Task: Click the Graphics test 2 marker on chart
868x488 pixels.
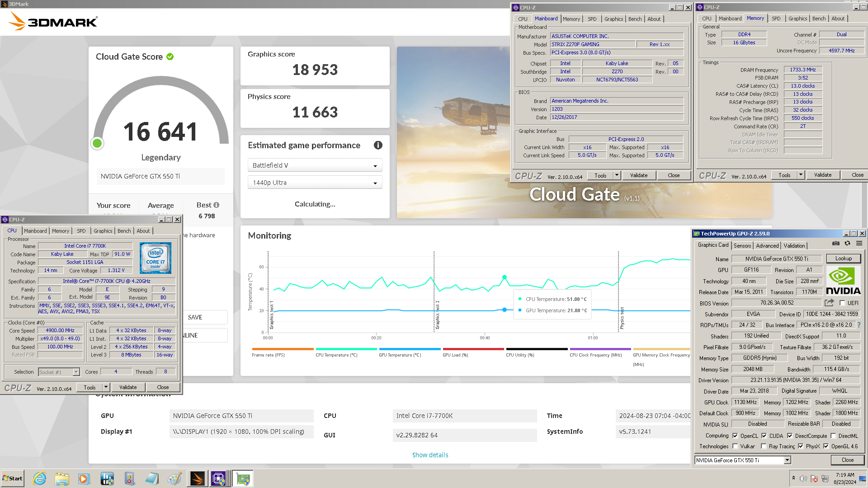Action: 437,315
